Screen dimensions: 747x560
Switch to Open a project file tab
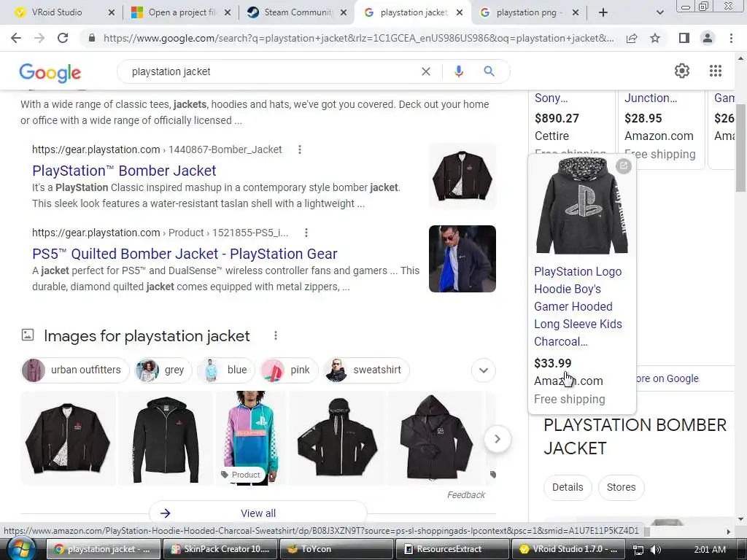click(x=180, y=12)
